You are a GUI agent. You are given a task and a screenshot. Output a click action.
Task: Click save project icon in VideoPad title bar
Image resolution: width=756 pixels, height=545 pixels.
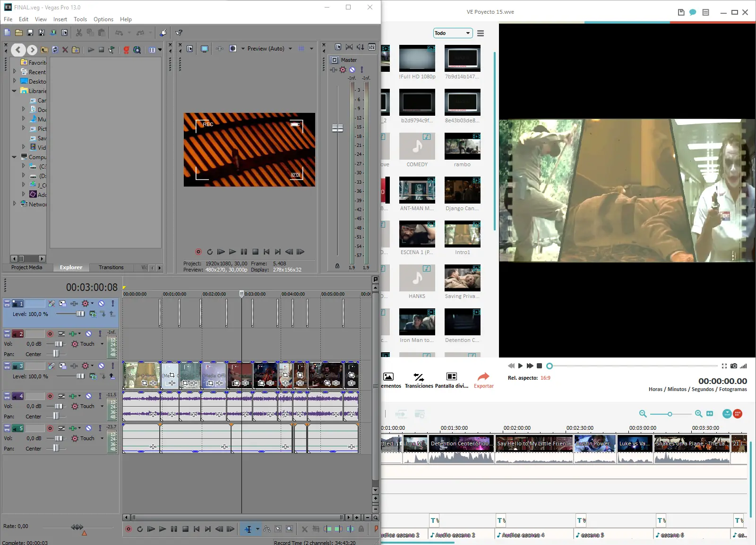click(x=681, y=12)
